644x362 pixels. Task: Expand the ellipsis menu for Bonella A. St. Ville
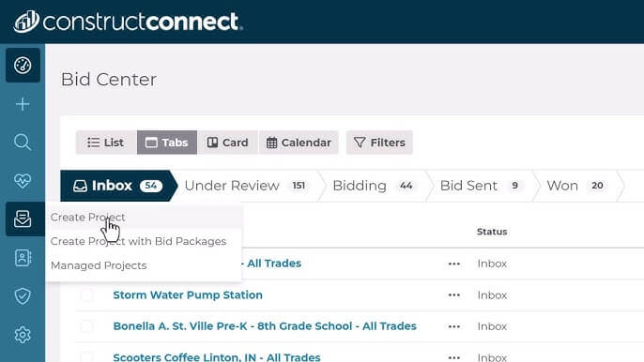tap(454, 326)
